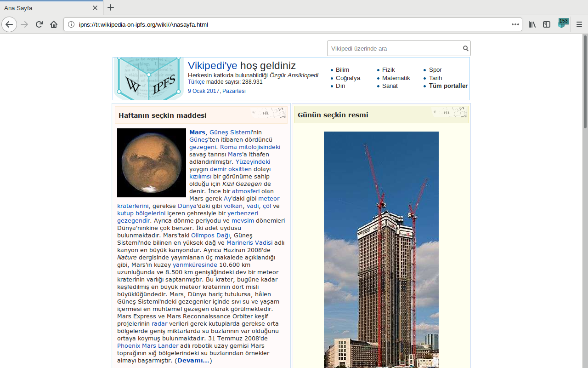Close the Ana Sayfa tab
This screenshot has height=368, width=588.
(95, 8)
